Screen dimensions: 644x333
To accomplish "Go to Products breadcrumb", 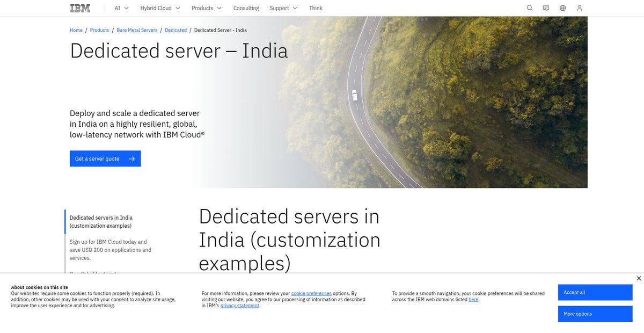I will coord(99,30).
